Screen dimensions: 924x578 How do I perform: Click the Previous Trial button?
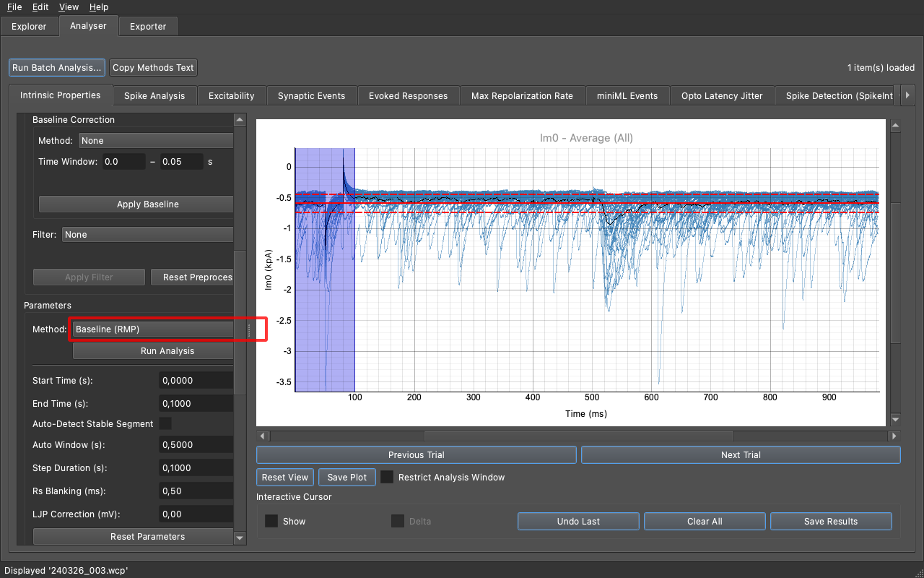[x=417, y=455]
